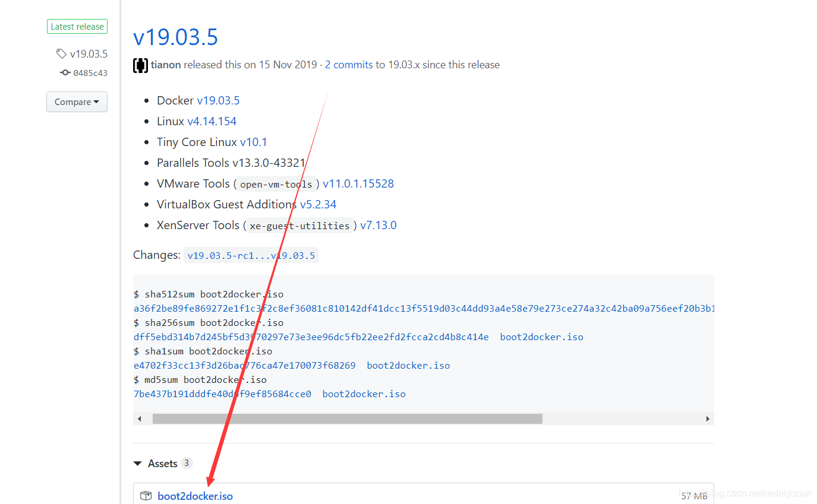Image resolution: width=817 pixels, height=504 pixels.
Task: Click the '$ sha512sum boot2docker.iso' command line
Action: 209,294
